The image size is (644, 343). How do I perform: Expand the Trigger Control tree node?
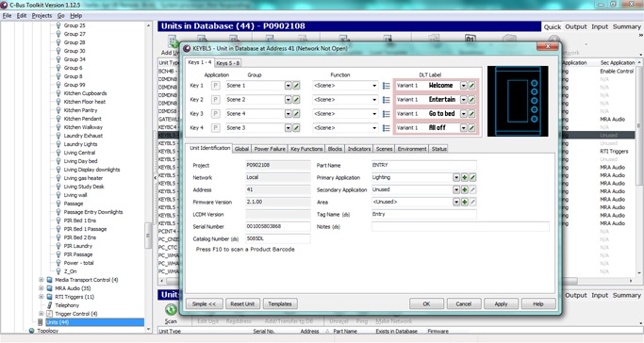41,314
